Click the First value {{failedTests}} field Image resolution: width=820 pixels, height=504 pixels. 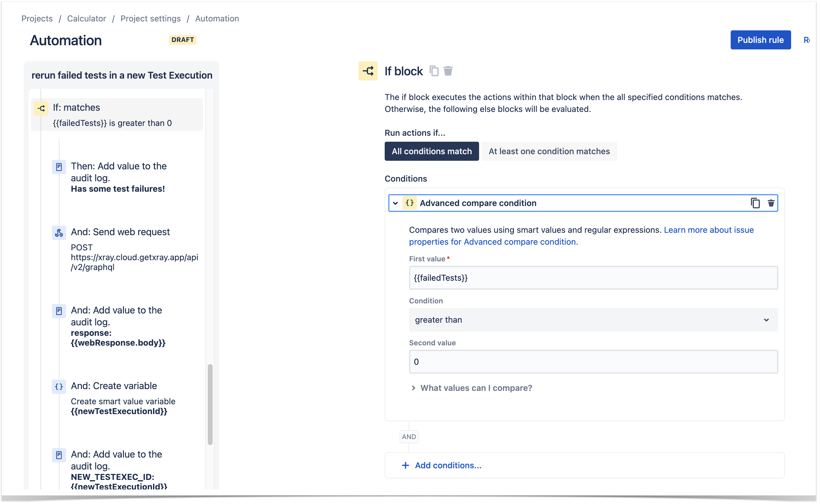(x=593, y=278)
